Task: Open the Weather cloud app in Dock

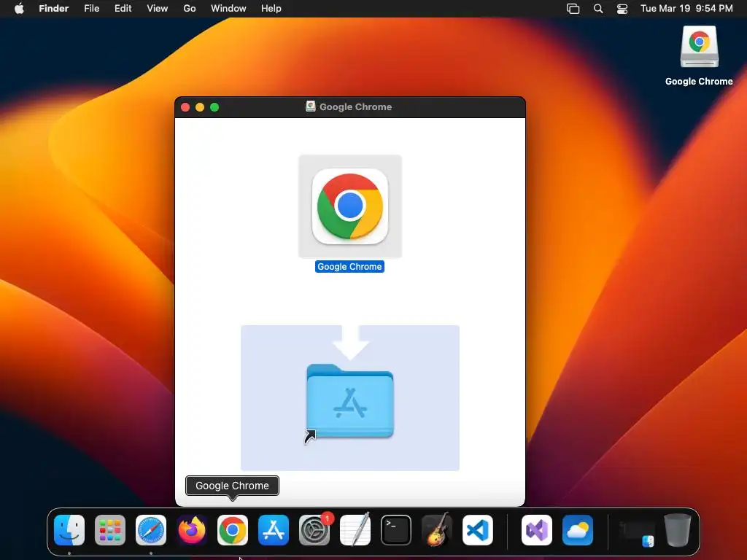Action: [x=578, y=530]
